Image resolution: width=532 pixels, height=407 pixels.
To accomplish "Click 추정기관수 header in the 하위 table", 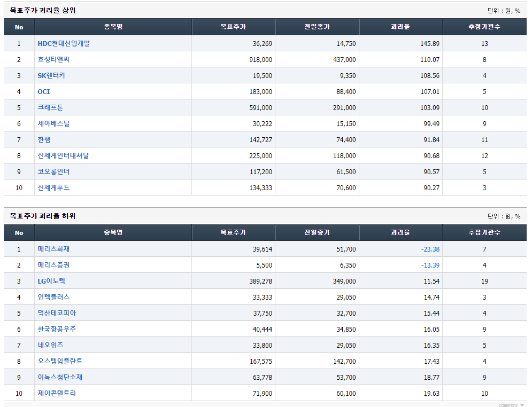I will 484,232.
